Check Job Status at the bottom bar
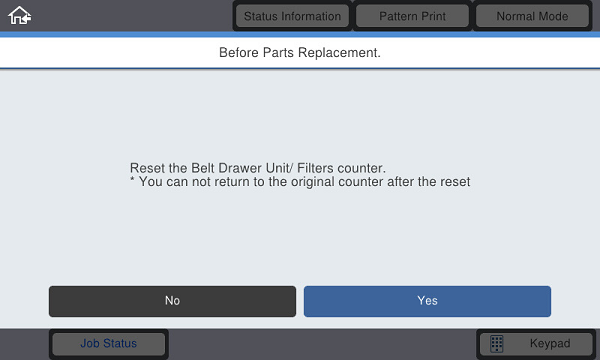This screenshot has width=600, height=360. click(x=109, y=344)
